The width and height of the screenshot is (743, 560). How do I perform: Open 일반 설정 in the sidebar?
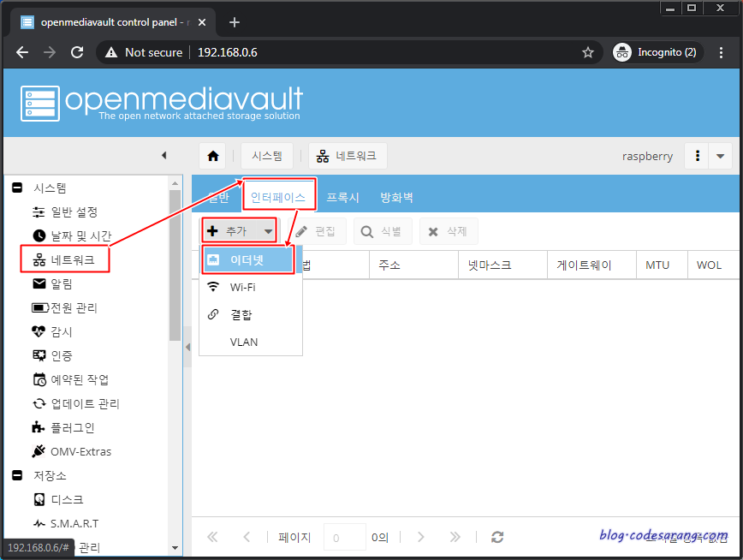tap(65, 212)
